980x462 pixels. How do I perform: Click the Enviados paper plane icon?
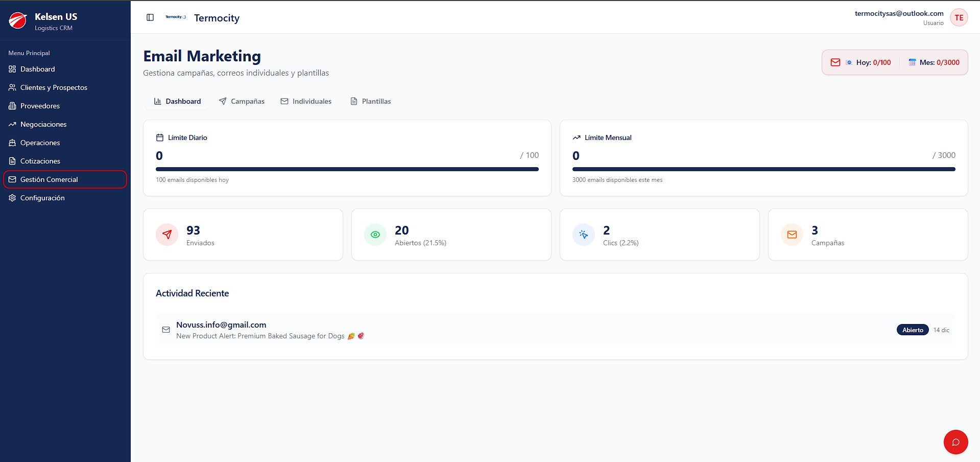tap(167, 235)
